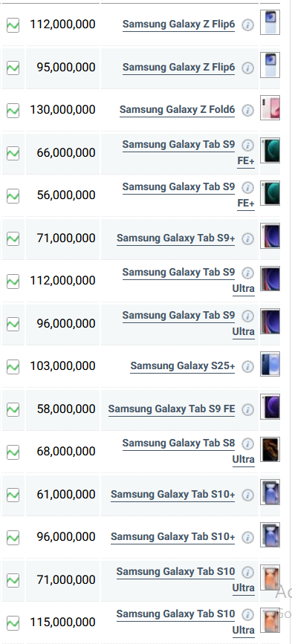Show info icon beside Samsung Galaxy S25+
The image size is (292, 644).
[247, 367]
